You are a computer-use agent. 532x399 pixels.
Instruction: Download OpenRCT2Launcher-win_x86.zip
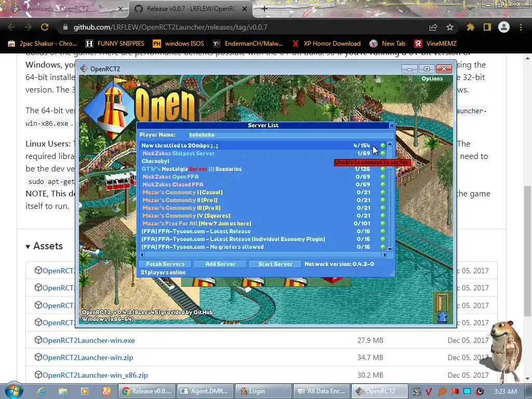(95, 375)
